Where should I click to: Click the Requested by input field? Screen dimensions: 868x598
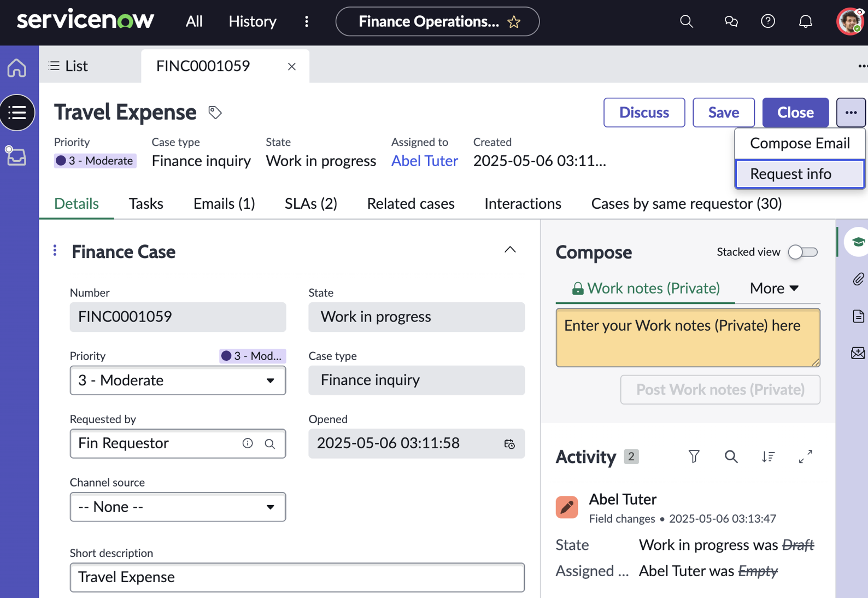[178, 443]
